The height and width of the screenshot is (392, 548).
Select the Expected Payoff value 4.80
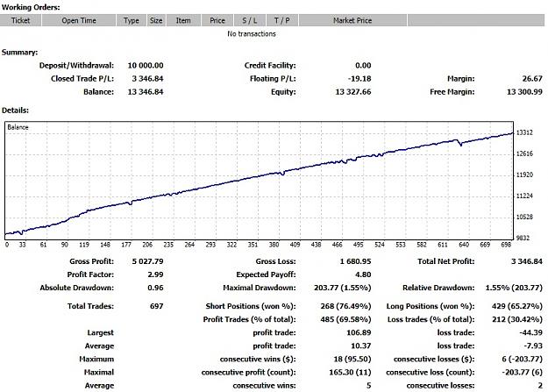point(363,274)
